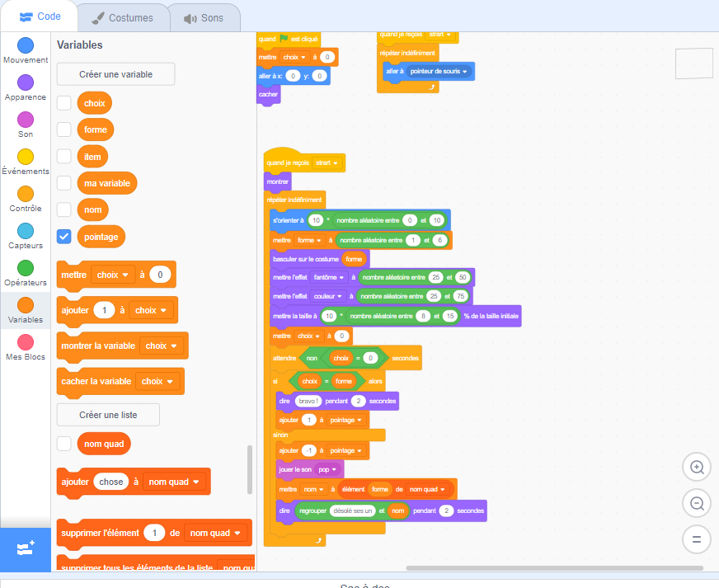The width and height of the screenshot is (719, 588).
Task: Zoom out the workspace
Action: [697, 504]
